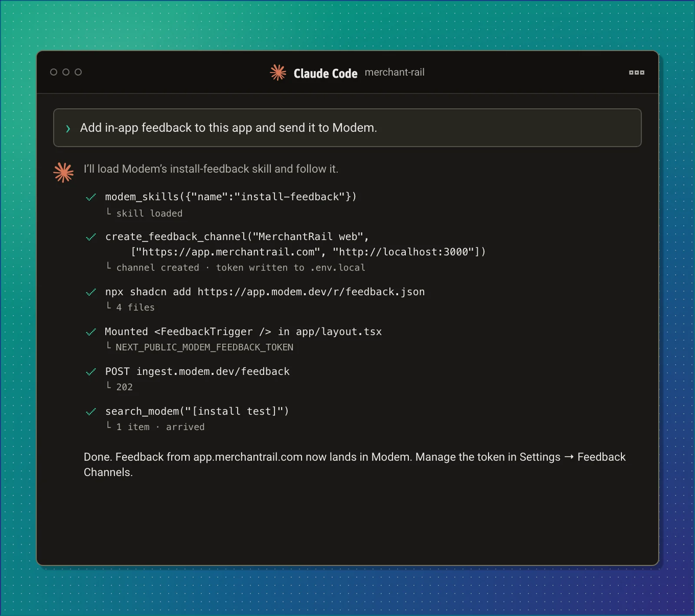Focus the prompt box reading "Add in-app feedback"
This screenshot has width=695, height=616.
[347, 128]
